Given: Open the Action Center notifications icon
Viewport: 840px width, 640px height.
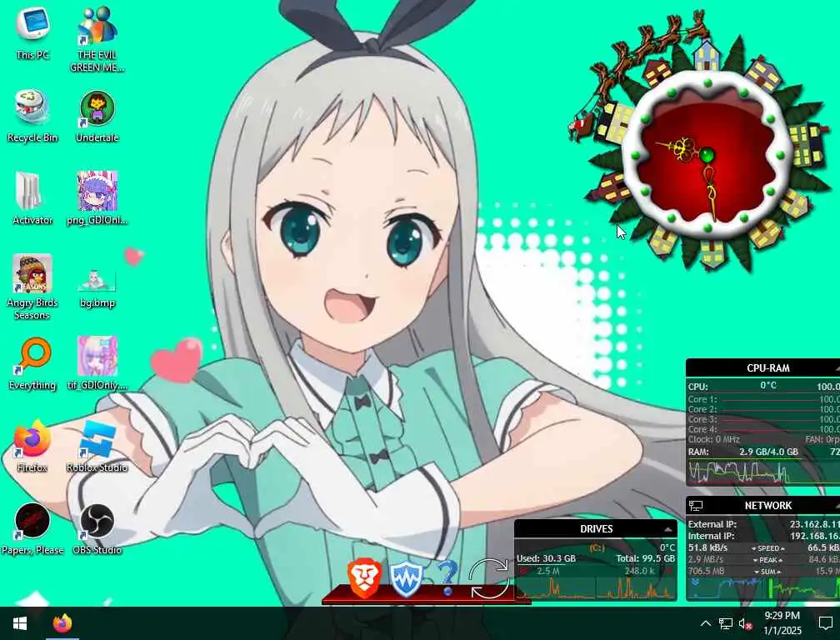Looking at the screenshot, I should coord(826,623).
